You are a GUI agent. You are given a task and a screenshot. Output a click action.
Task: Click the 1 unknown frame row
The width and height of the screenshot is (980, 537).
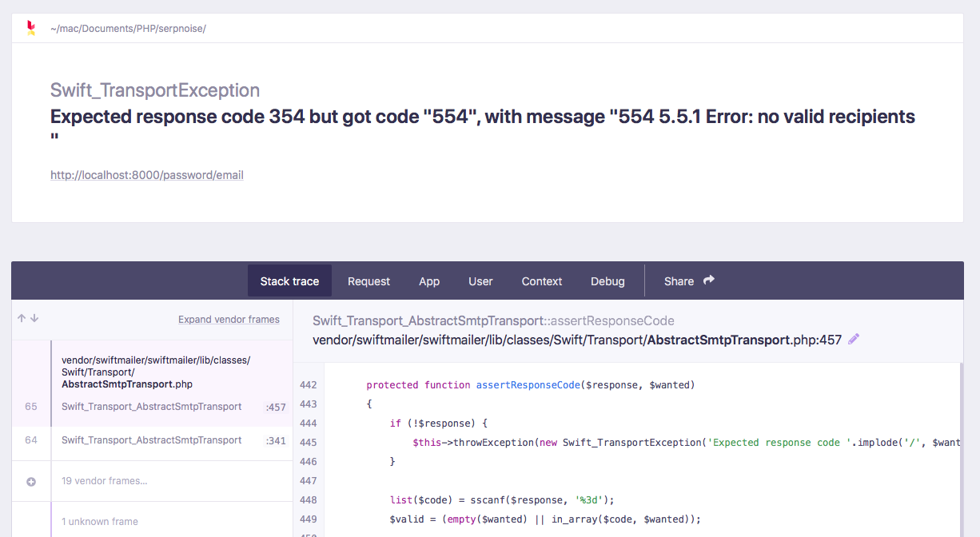(152, 521)
